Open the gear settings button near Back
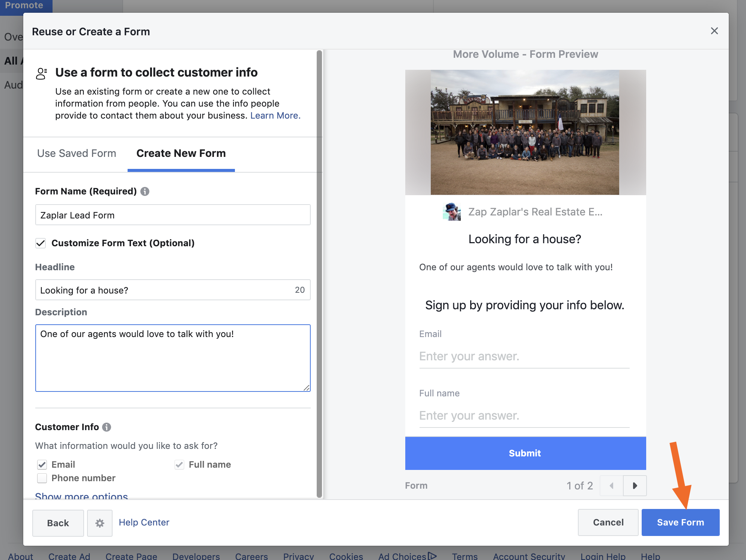 point(100,523)
